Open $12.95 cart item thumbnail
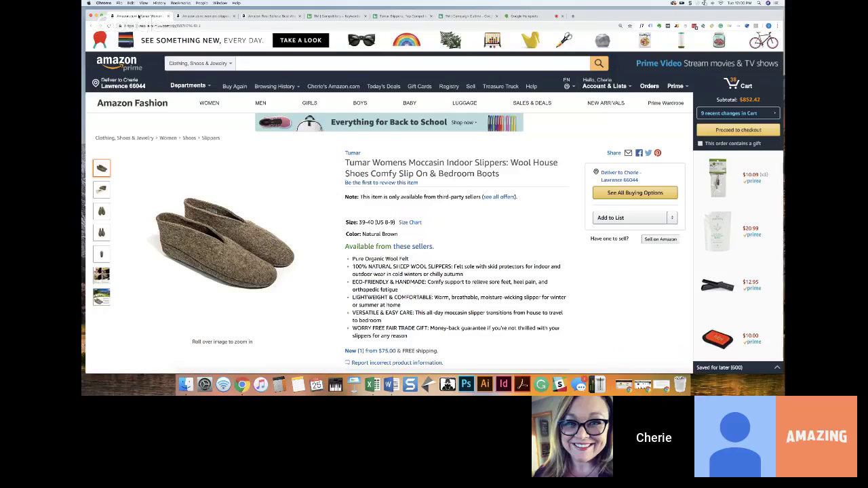This screenshot has width=868, height=488. click(x=717, y=285)
